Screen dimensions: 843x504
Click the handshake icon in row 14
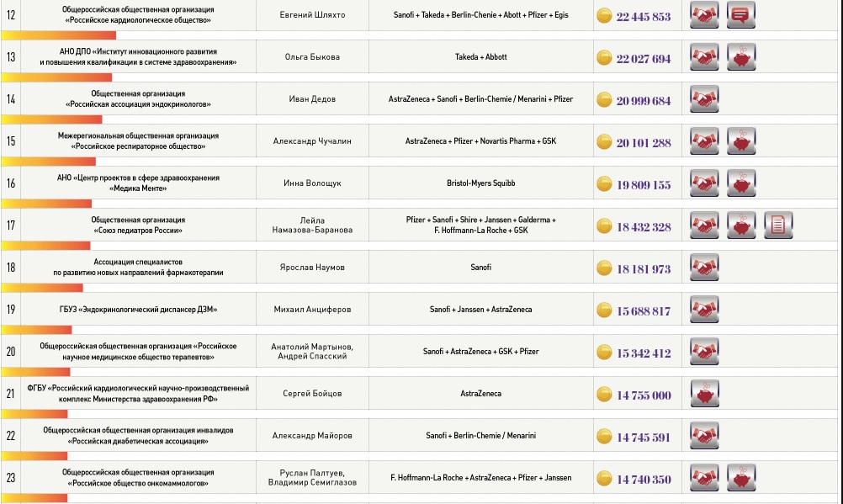pyautogui.click(x=704, y=99)
